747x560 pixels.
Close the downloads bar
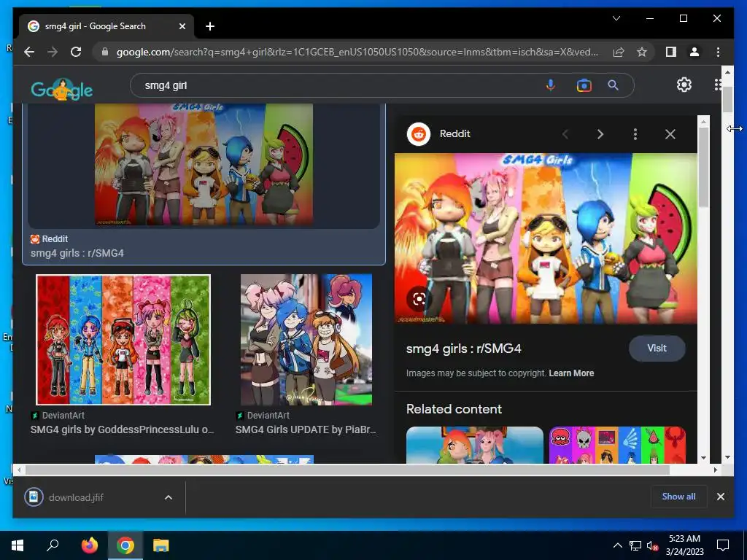[721, 497]
